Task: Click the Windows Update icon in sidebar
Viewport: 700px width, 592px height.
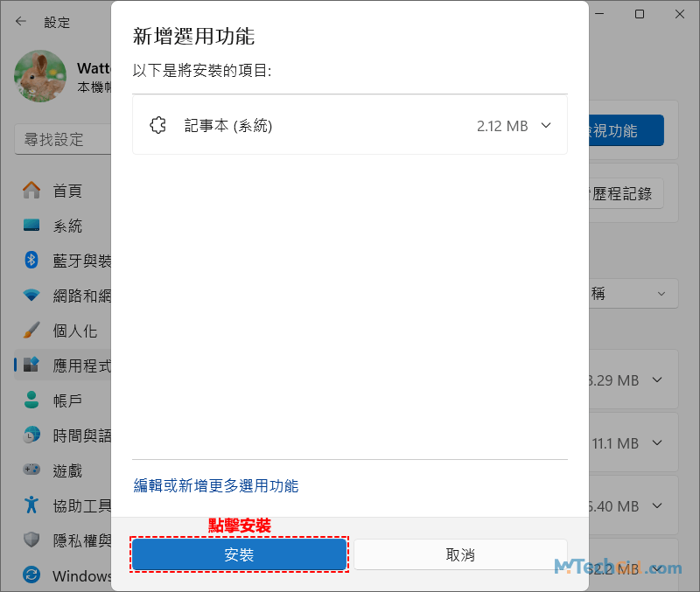Action: pyautogui.click(x=31, y=575)
